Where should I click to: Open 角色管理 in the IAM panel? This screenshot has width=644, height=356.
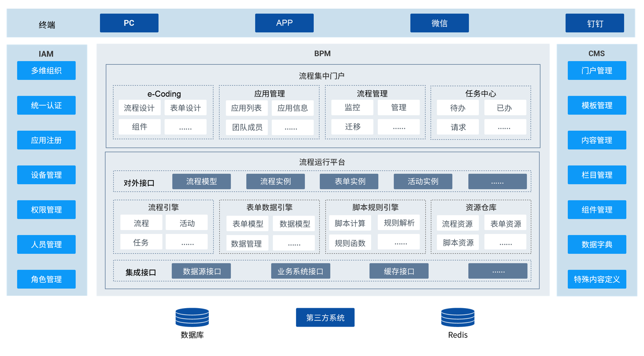[46, 279]
